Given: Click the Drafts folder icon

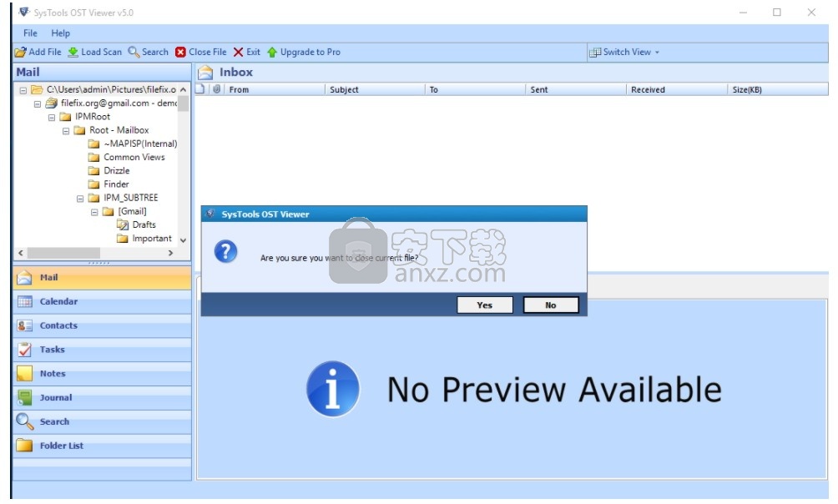Looking at the screenshot, I should point(123,224).
